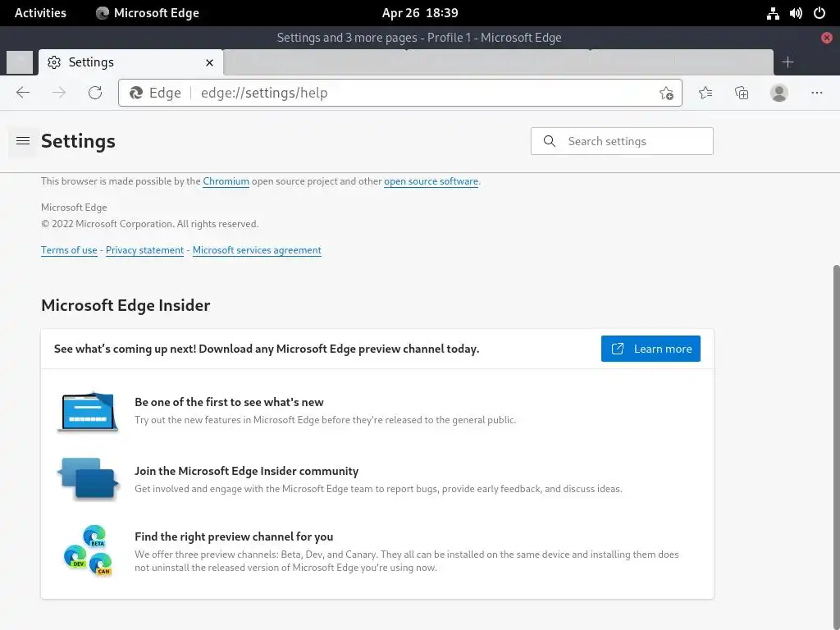This screenshot has width=840, height=630.
Task: Open the Privacy statement link
Action: click(144, 250)
